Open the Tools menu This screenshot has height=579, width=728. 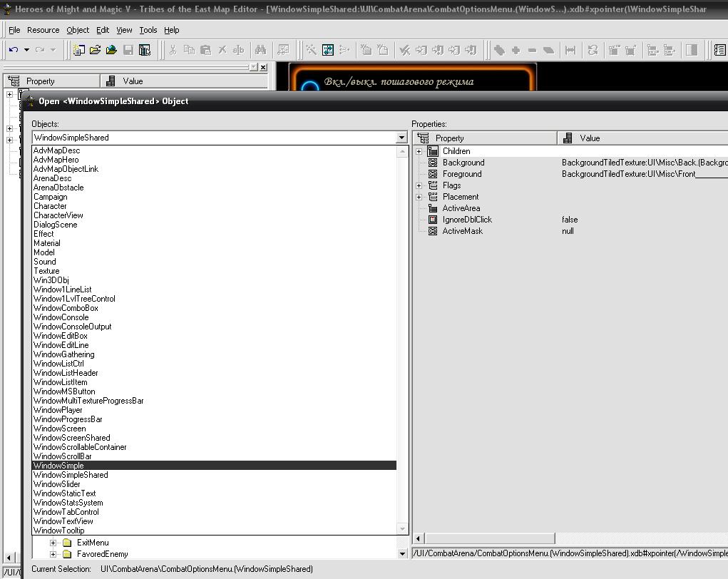coord(148,30)
